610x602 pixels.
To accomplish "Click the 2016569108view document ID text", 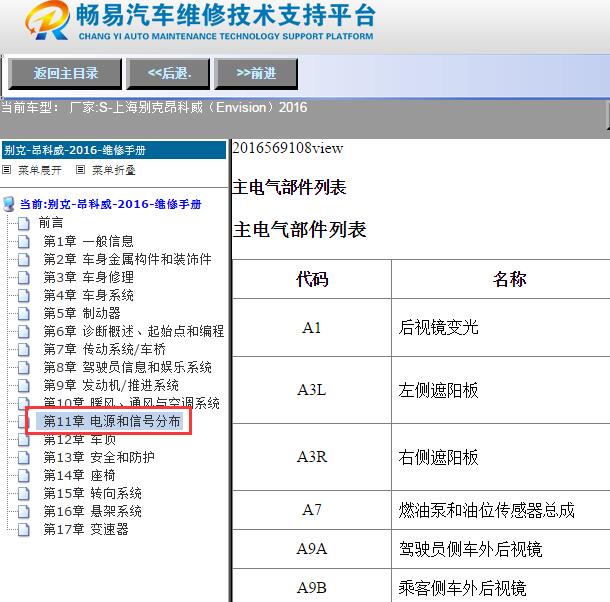I will [x=287, y=148].
